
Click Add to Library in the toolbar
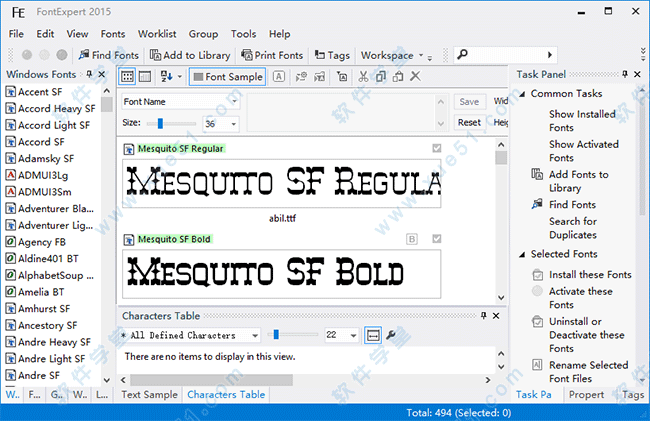[x=190, y=55]
